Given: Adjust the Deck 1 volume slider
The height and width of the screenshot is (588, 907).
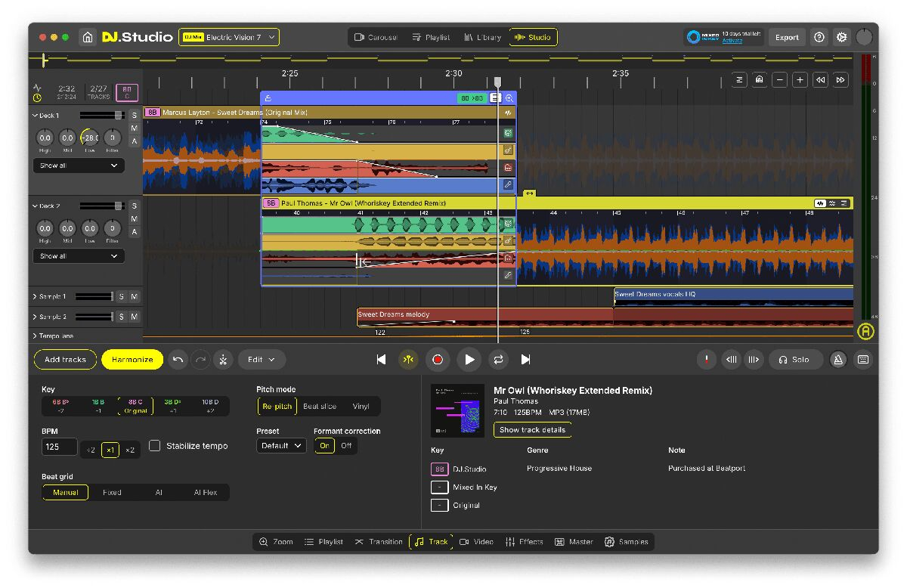Looking at the screenshot, I should (118, 116).
